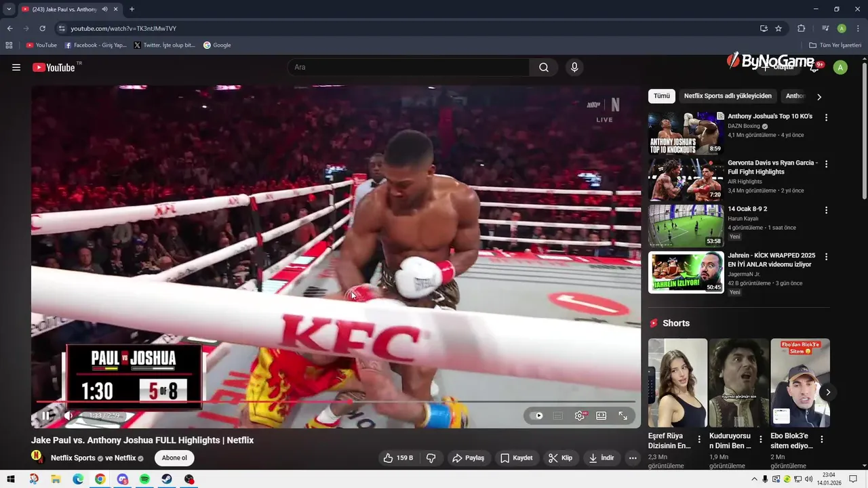The width and height of the screenshot is (868, 488).
Task: Seek on the video progress bar
Action: tap(336, 401)
